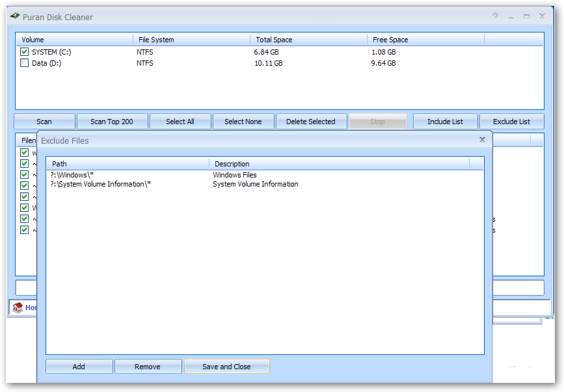Close the Exclude Files dialog
The width and height of the screenshot is (564, 392).
click(482, 139)
